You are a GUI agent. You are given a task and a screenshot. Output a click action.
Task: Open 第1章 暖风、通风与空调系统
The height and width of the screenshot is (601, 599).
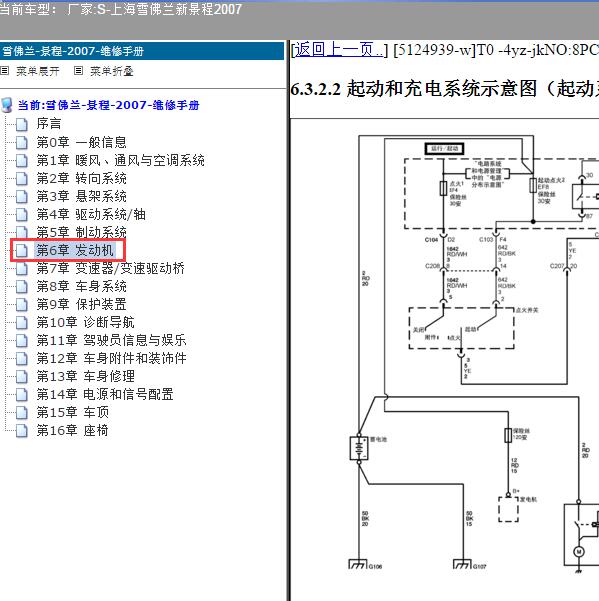click(x=120, y=160)
